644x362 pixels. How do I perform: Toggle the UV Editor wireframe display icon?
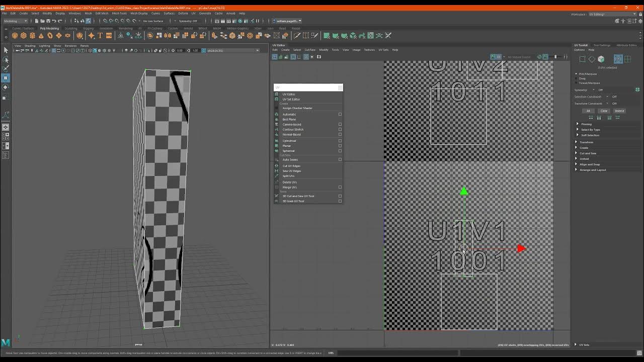point(275,57)
